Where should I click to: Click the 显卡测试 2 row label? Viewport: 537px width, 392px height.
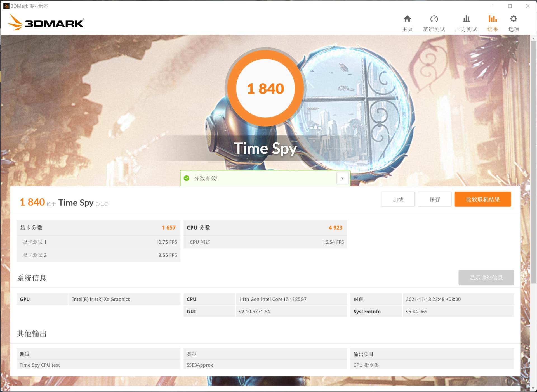click(35, 255)
